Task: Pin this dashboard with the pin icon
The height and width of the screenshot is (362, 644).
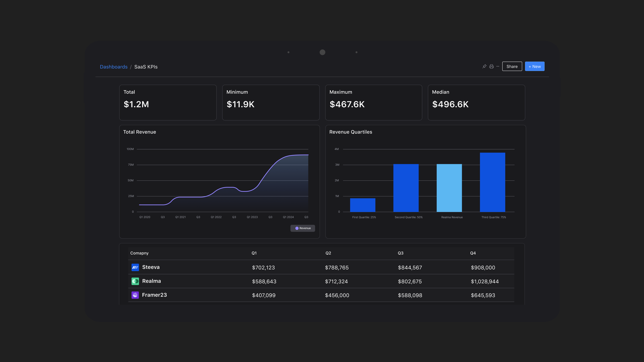Action: [484, 66]
